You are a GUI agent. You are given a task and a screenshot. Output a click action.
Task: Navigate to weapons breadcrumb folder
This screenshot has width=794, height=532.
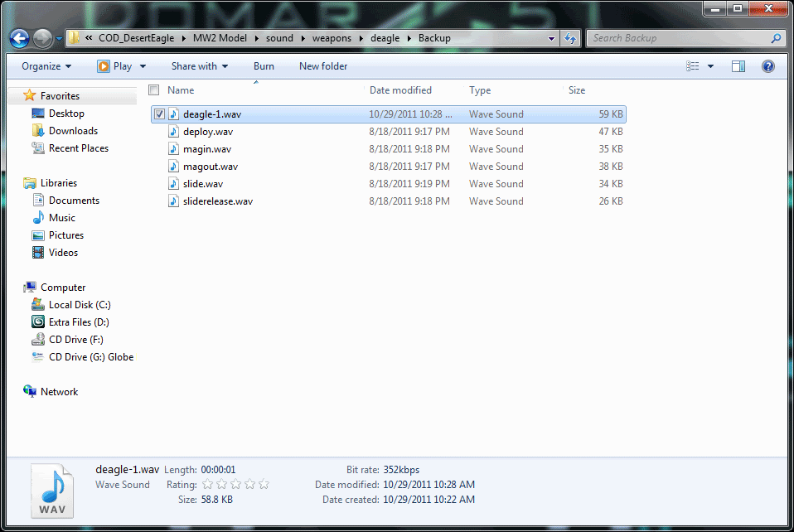point(332,38)
